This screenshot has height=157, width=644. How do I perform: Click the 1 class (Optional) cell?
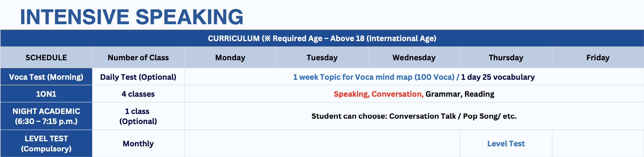[x=138, y=116]
